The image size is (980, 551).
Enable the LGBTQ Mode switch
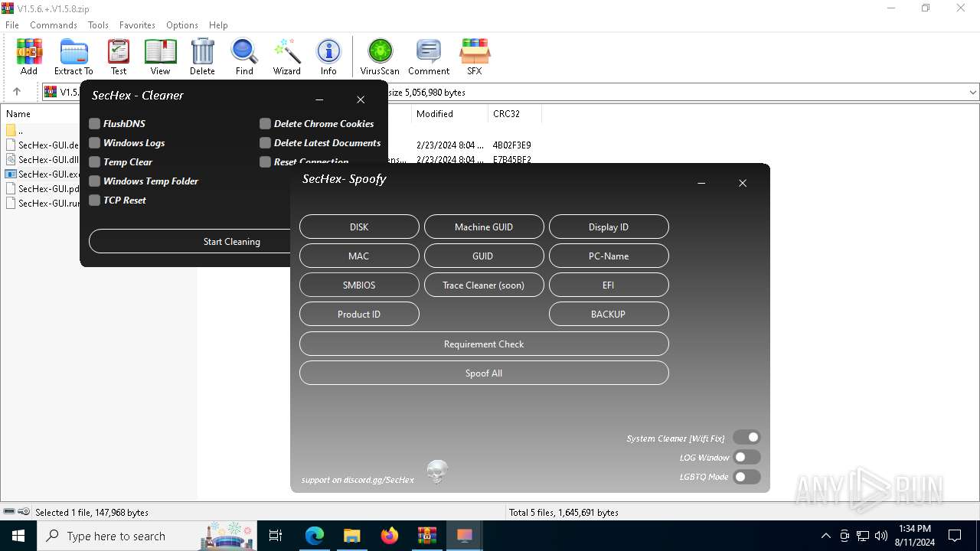coord(746,477)
